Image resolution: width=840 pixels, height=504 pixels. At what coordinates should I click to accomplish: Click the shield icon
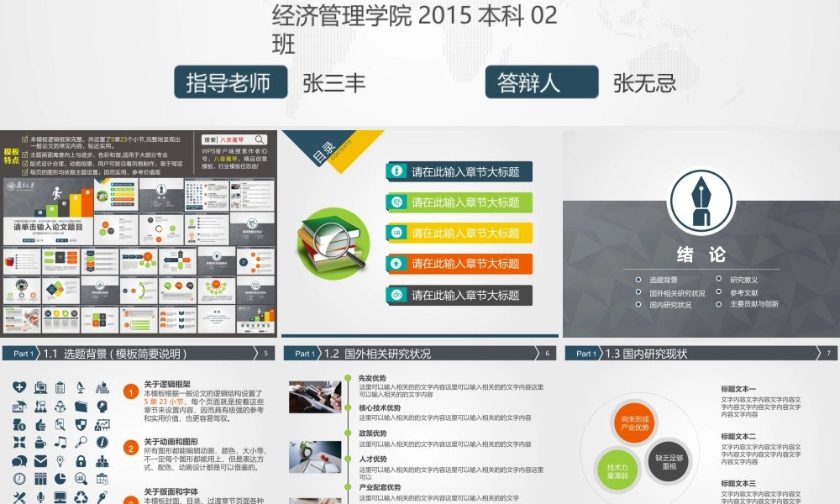pyautogui.click(x=81, y=424)
